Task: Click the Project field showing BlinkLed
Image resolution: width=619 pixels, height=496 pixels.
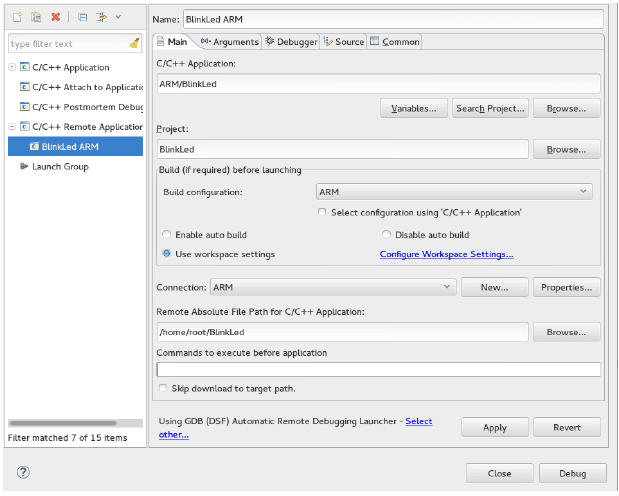Action: (x=343, y=149)
